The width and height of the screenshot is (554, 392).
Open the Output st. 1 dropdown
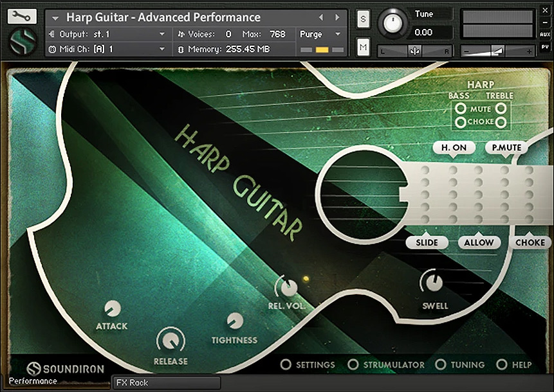(107, 34)
